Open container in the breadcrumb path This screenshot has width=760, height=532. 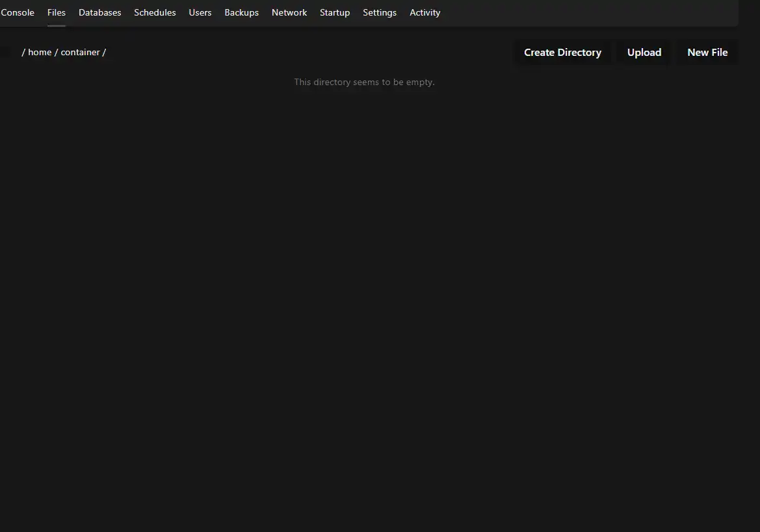coord(80,52)
